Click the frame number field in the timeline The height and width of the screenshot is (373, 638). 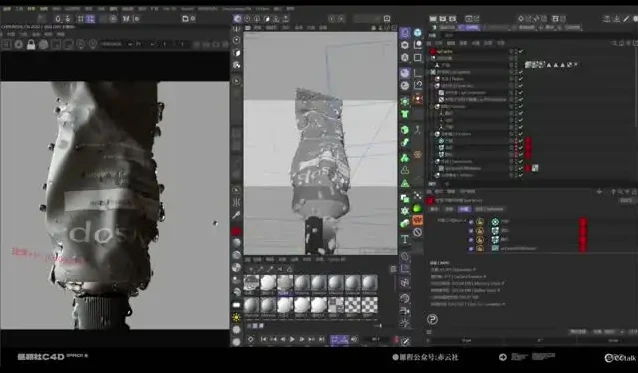coord(375,339)
